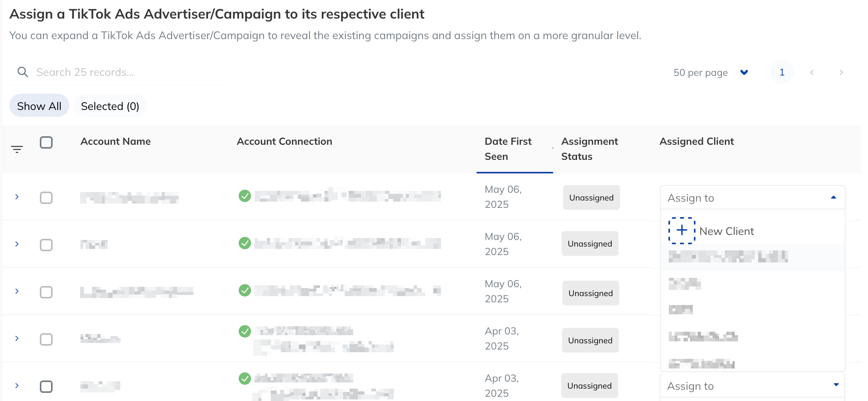Screen dimensions: 868x401
Task: Switch to Show All tab
Action: 39,106
